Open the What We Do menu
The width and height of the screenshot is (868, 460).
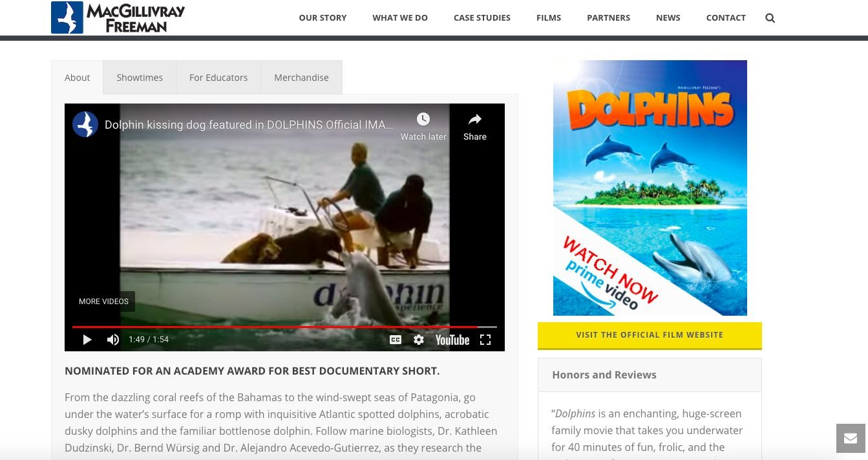point(400,18)
